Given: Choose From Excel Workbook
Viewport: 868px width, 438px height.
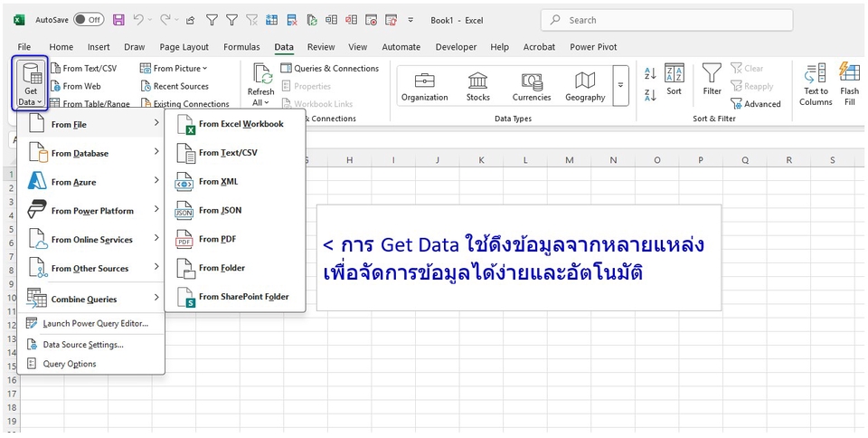Looking at the screenshot, I should coord(235,124).
